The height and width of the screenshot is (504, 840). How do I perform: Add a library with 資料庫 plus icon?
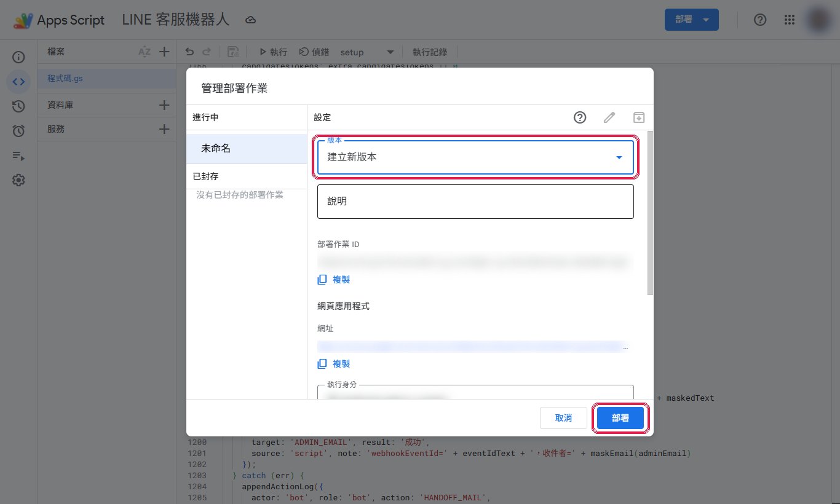164,105
